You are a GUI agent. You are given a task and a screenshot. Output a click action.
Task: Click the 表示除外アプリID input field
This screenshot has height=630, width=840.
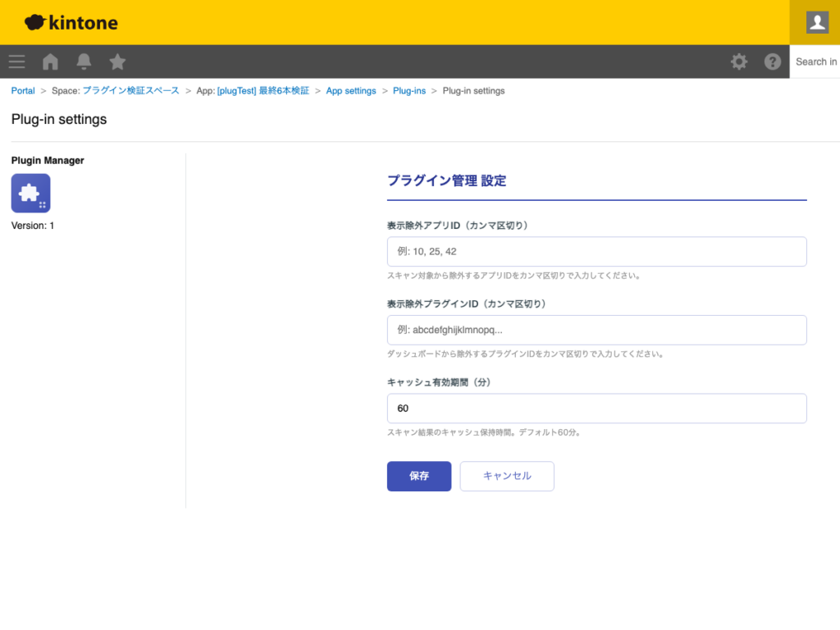(596, 251)
